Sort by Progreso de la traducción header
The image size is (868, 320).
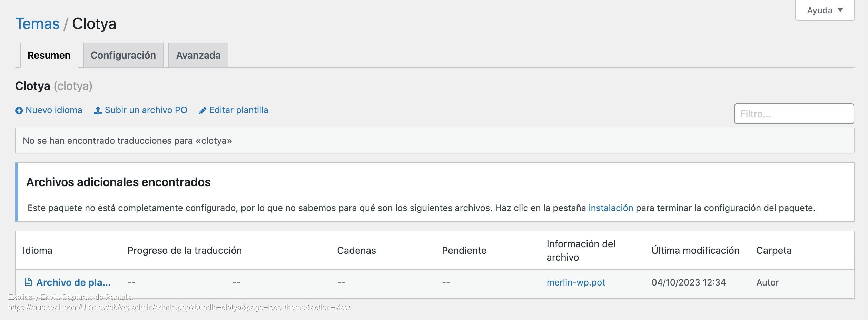(x=185, y=250)
